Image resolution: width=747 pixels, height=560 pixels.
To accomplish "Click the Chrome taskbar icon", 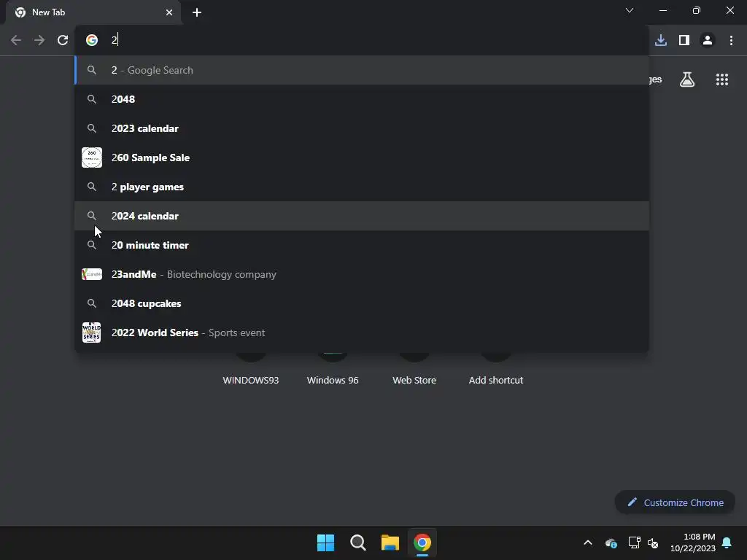I will tap(422, 542).
